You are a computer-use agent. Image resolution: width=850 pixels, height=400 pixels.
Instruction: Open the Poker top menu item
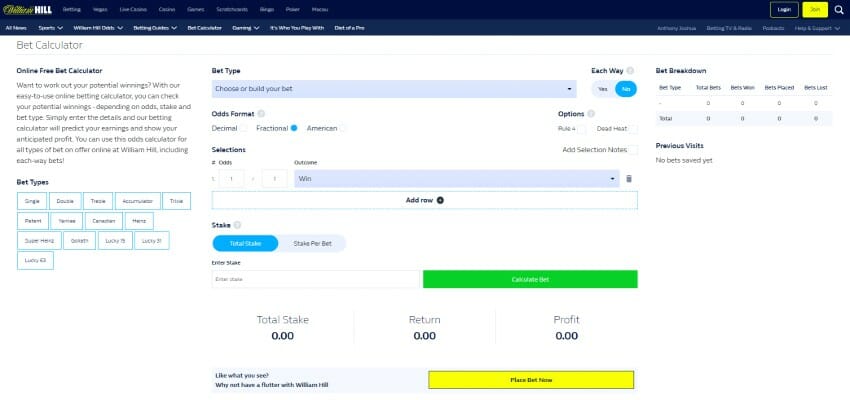[293, 10]
